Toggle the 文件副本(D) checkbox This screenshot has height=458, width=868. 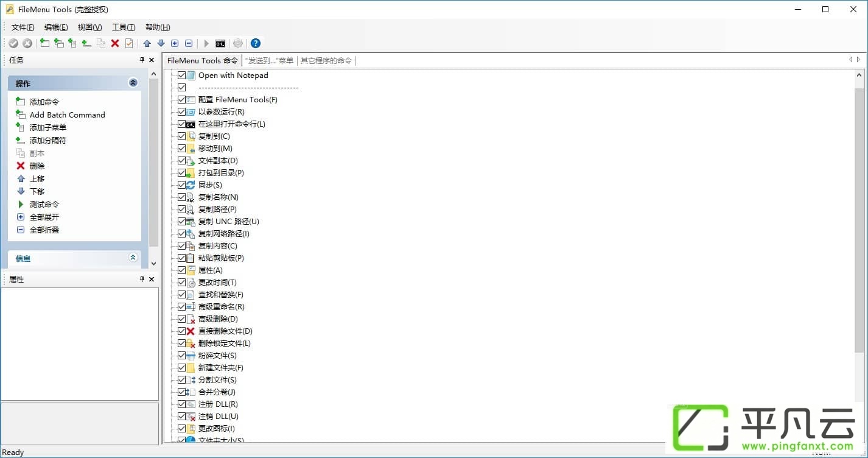click(181, 160)
